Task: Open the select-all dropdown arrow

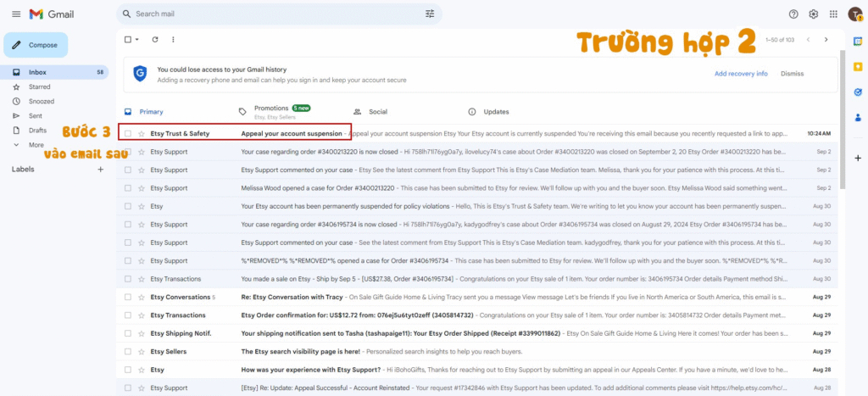Action: [138, 40]
